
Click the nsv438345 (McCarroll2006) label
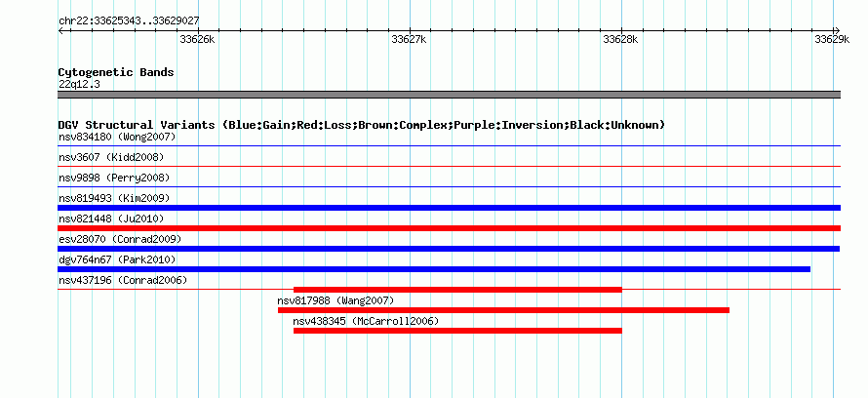pos(366,321)
